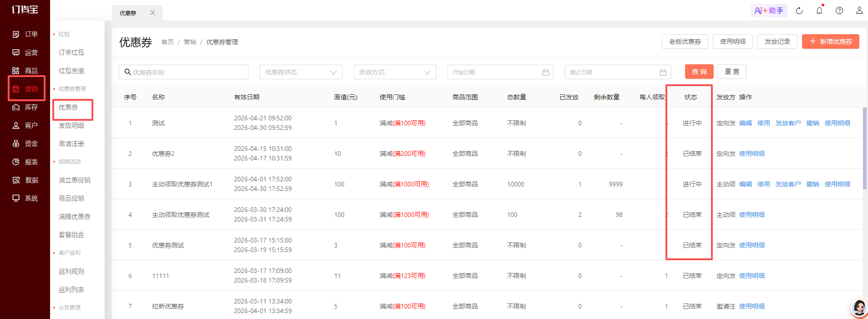Click the 查询 button

(x=699, y=72)
